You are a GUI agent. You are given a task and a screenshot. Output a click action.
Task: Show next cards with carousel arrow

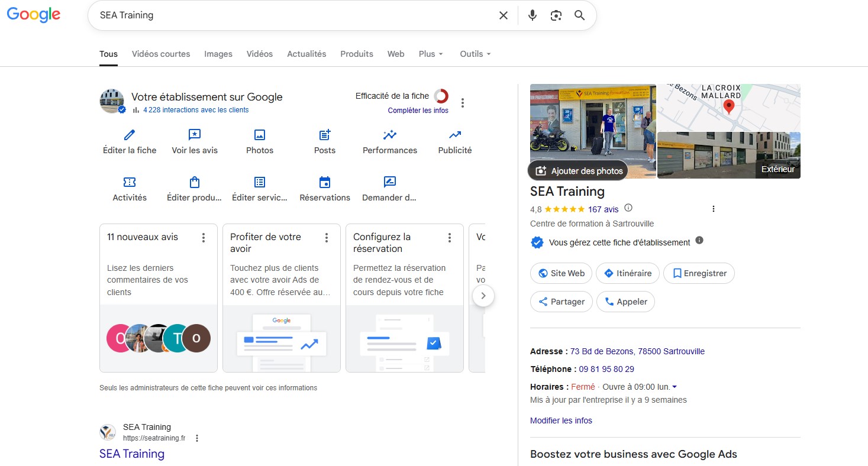coord(483,296)
